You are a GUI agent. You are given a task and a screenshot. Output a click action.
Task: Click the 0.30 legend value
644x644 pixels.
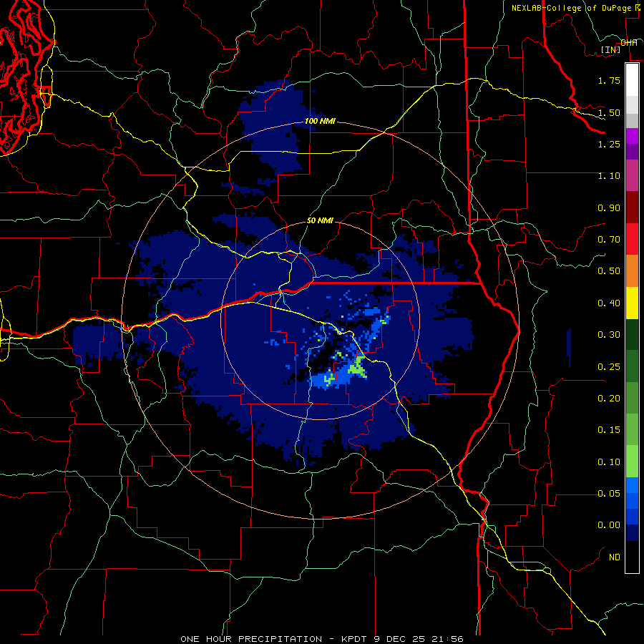[x=609, y=335]
